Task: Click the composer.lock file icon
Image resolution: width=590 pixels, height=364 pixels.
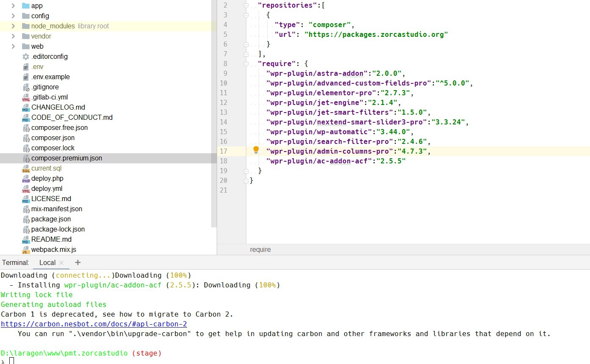Action: coord(26,148)
